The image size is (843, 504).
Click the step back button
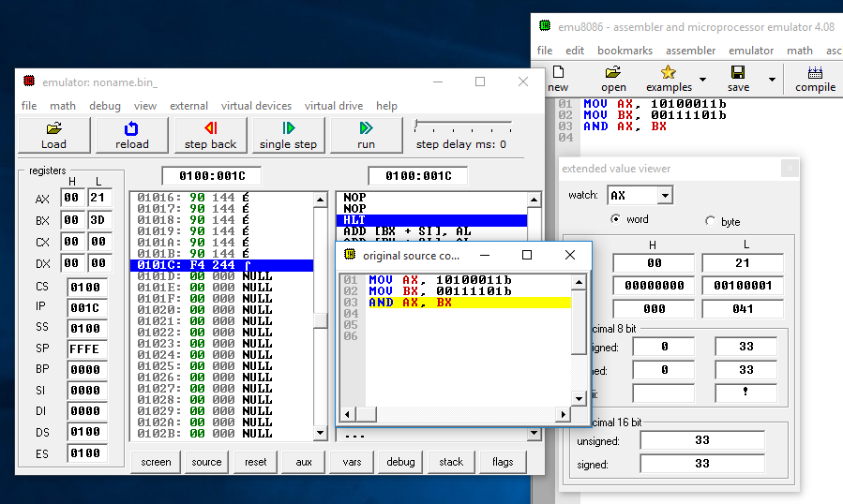[x=210, y=135]
